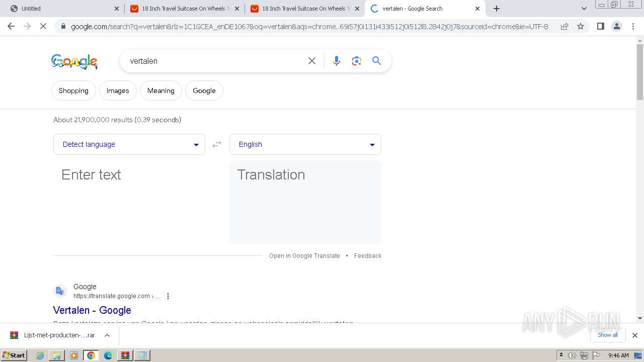Share this page icon

pos(565,26)
